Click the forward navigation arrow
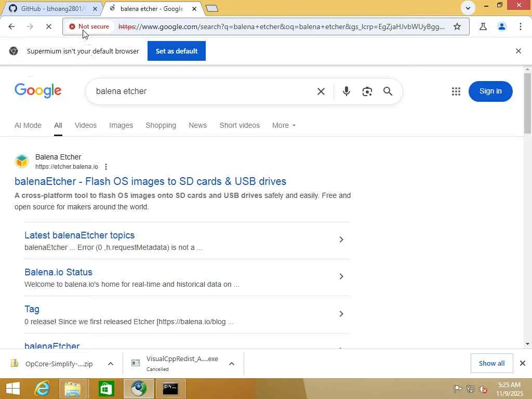The height and width of the screenshot is (399, 532). 30,26
